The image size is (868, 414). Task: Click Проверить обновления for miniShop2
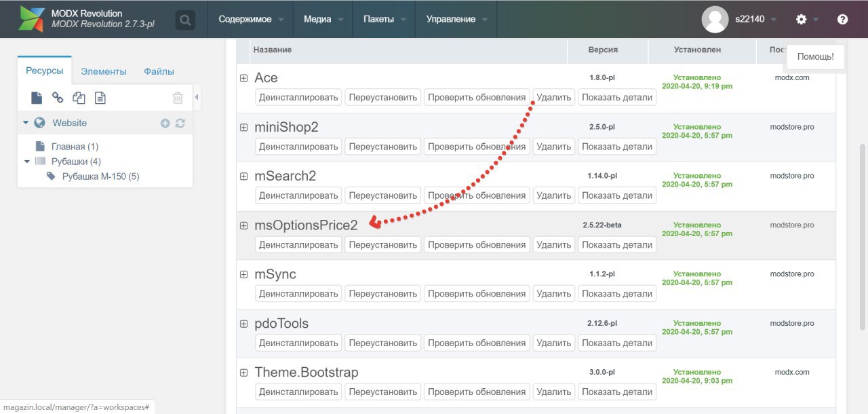(x=477, y=146)
